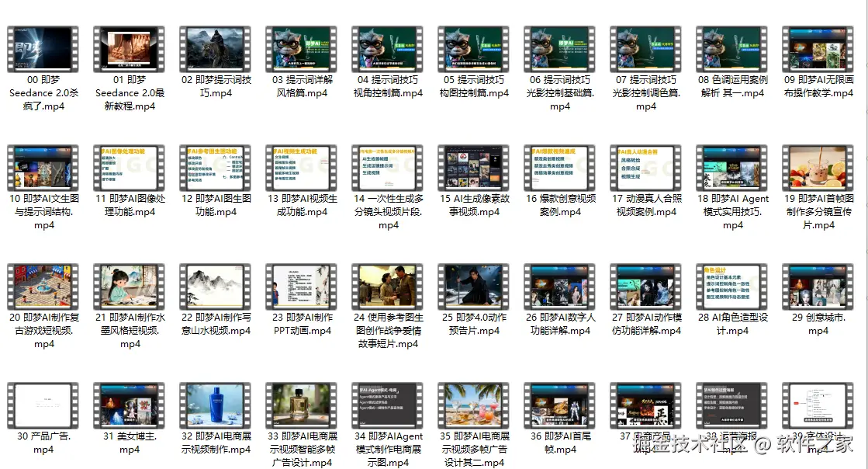The height and width of the screenshot is (469, 868).
Task: Select the 08 色调运用案例解析 video icon
Action: pyautogui.click(x=731, y=49)
